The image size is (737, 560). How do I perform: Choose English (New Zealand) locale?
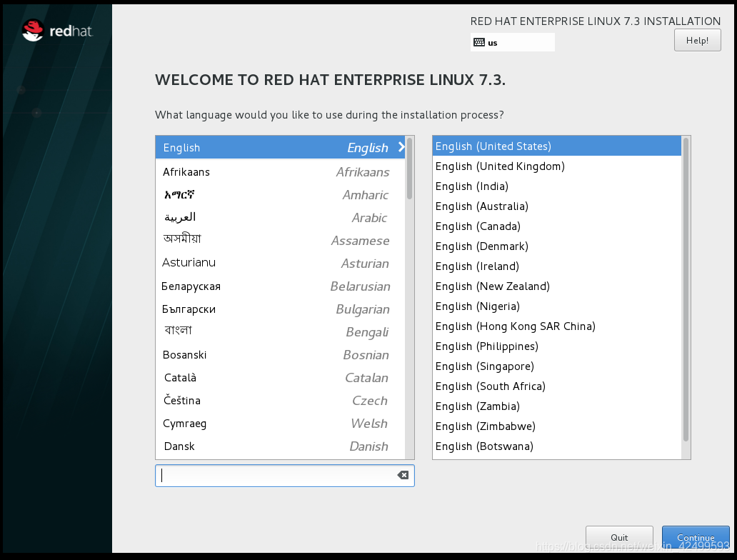[556, 286]
